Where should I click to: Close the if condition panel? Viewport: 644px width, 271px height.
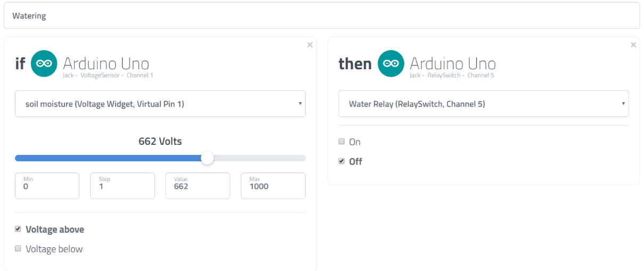pos(310,45)
